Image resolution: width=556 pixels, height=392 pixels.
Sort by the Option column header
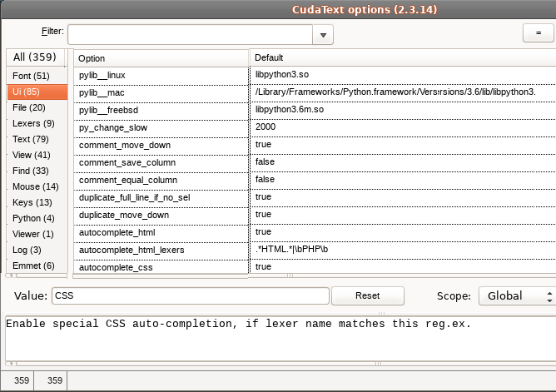161,58
